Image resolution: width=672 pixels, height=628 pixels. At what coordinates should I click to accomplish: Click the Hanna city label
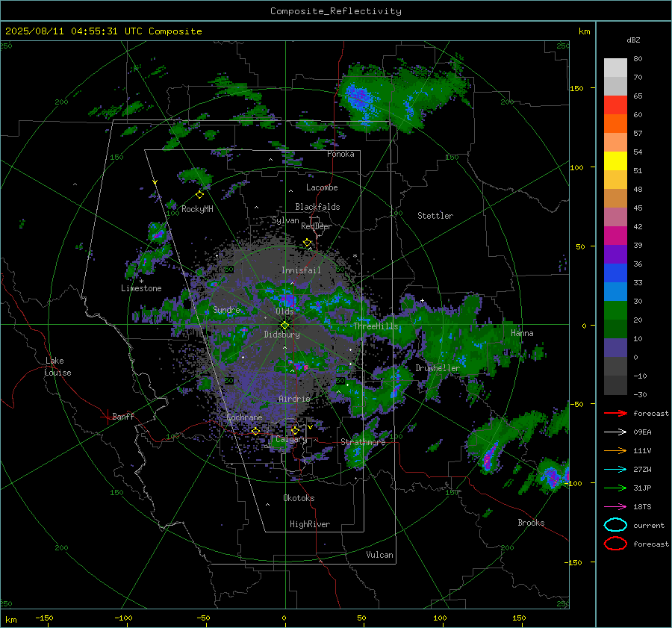(522, 333)
